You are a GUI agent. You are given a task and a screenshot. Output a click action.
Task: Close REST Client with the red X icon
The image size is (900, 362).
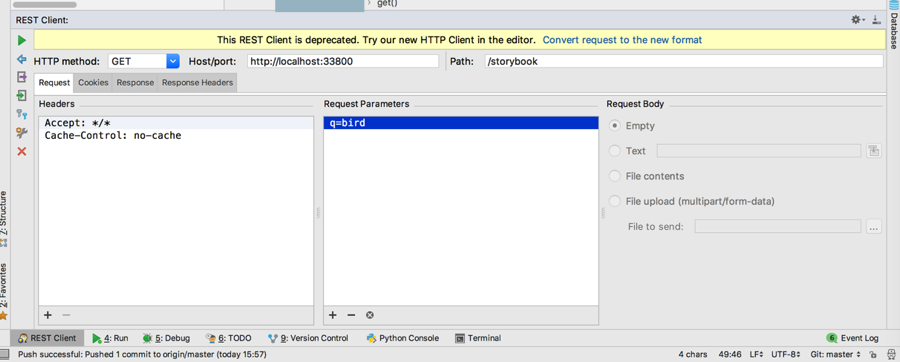22,151
